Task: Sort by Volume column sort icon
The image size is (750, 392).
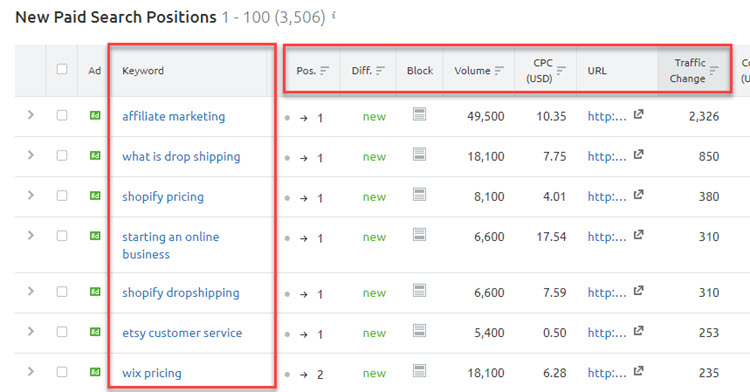Action: click(x=499, y=71)
